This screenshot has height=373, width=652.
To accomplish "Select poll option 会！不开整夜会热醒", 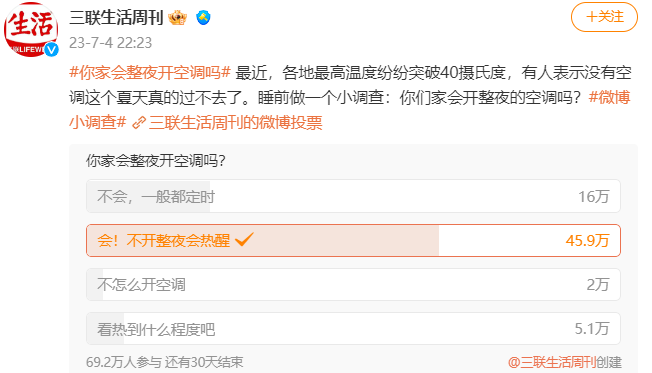I will [353, 240].
